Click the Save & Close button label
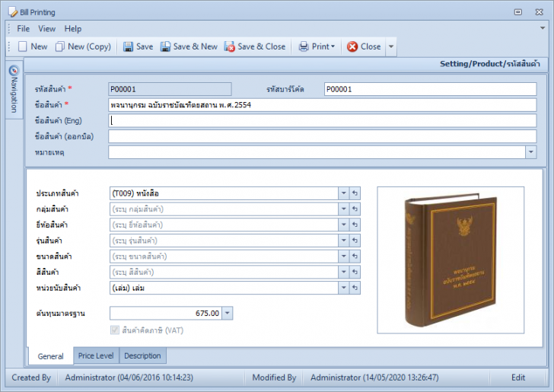The height and width of the screenshot is (392, 554). (x=262, y=46)
